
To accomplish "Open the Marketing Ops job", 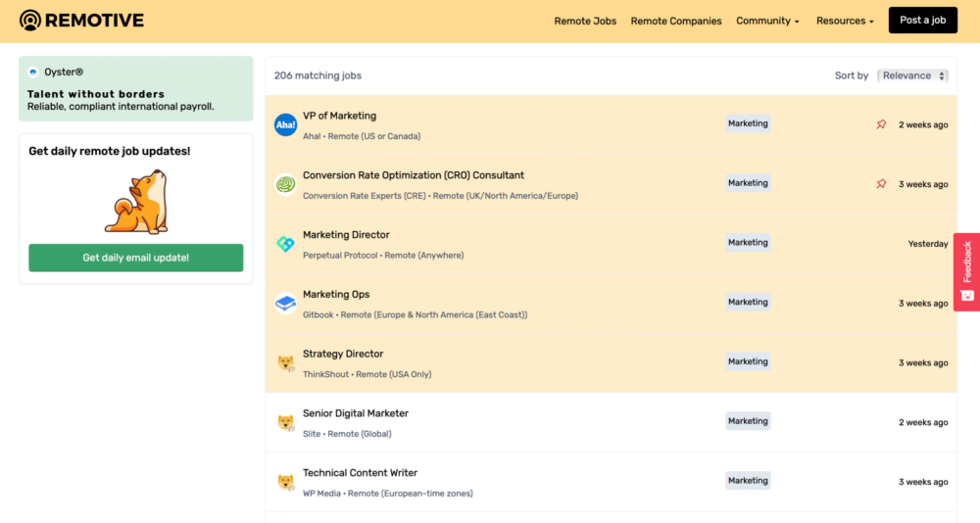I will click(335, 294).
